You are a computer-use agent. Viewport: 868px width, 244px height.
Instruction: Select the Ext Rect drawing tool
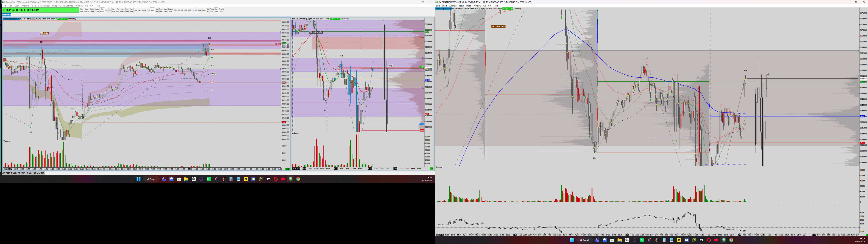(118, 11)
